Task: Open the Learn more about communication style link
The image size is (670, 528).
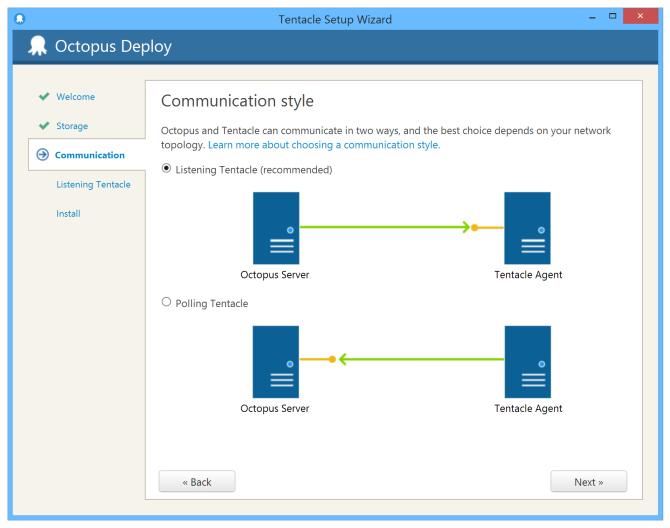Action: click(323, 145)
